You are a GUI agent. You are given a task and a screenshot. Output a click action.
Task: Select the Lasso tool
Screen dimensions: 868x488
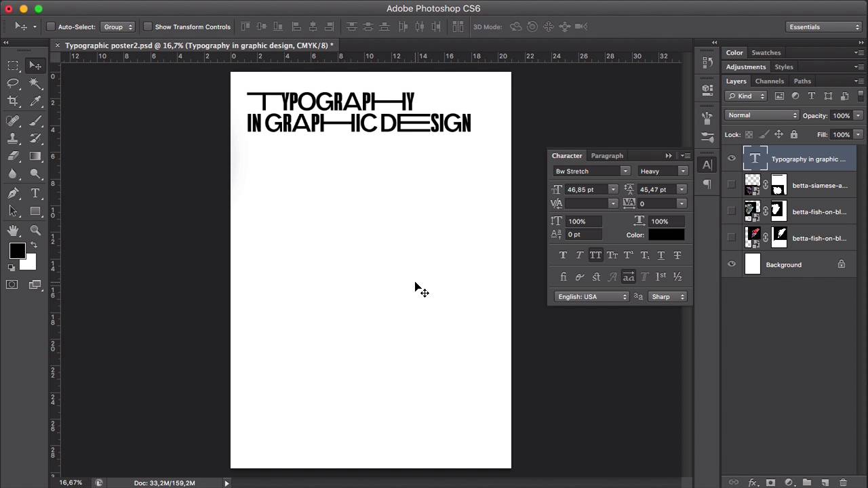coord(13,83)
